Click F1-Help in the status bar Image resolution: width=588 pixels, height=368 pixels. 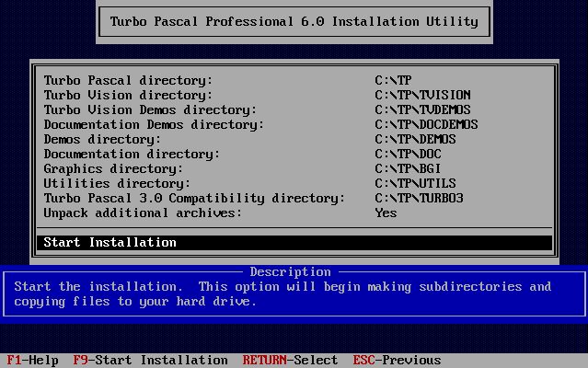click(x=32, y=360)
